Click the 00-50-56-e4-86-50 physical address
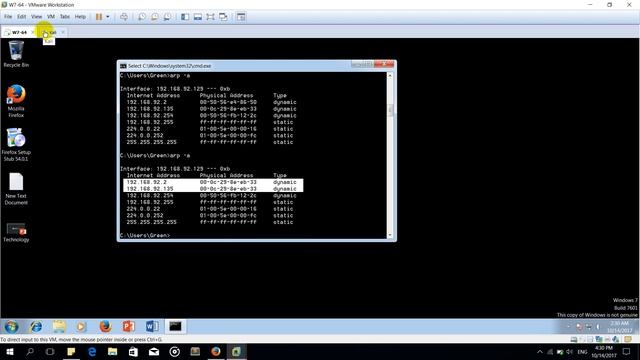This screenshot has height=360, width=640. [228, 102]
